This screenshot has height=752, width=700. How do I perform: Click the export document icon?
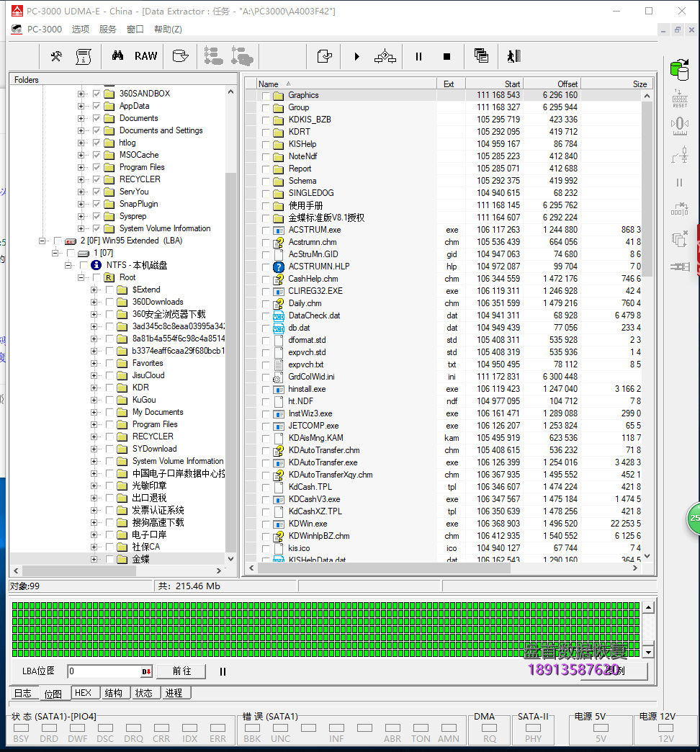click(x=325, y=57)
